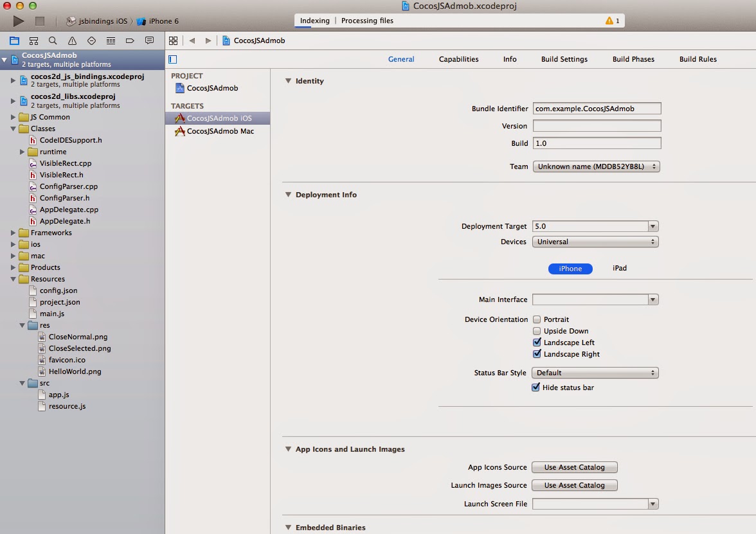
Task: Select the jsbindings iOS scheme
Action: point(97,21)
